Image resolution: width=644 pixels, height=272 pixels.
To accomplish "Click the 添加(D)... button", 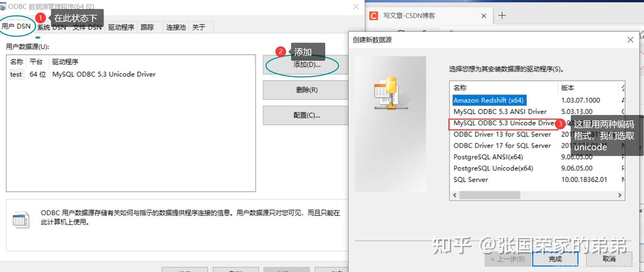I will coord(305,65).
